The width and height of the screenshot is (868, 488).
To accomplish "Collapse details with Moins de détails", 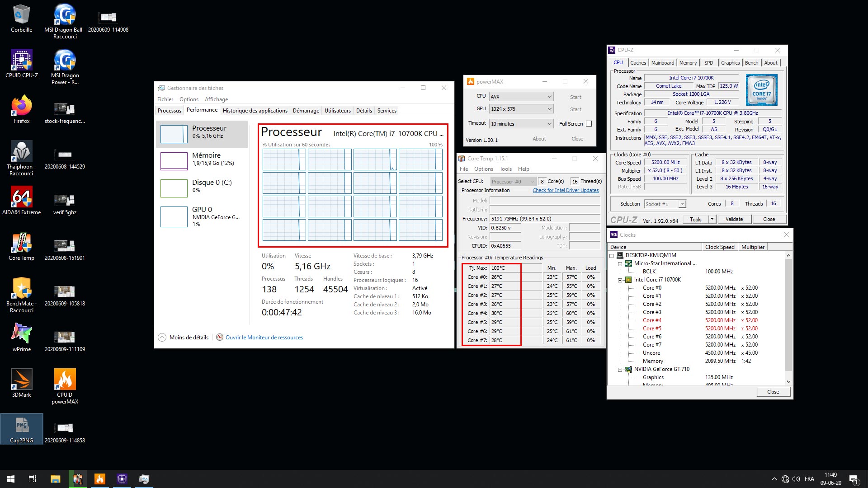I will 184,337.
